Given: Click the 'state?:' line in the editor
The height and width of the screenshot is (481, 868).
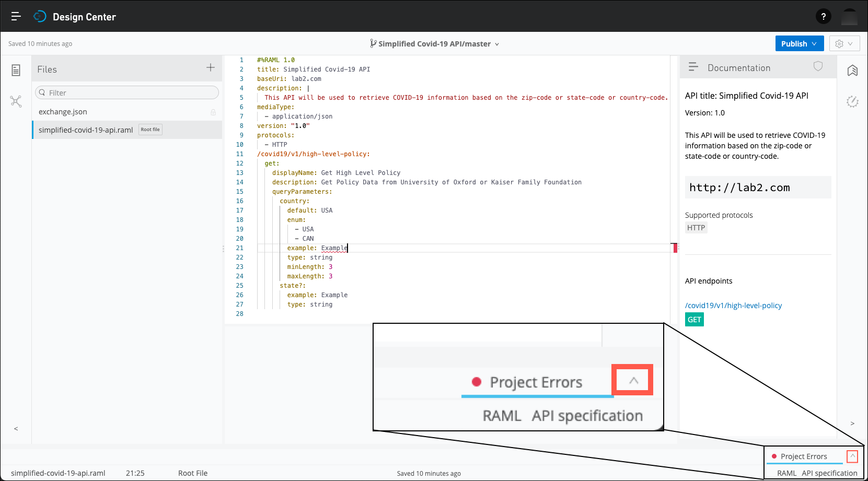Looking at the screenshot, I should pyautogui.click(x=293, y=286).
